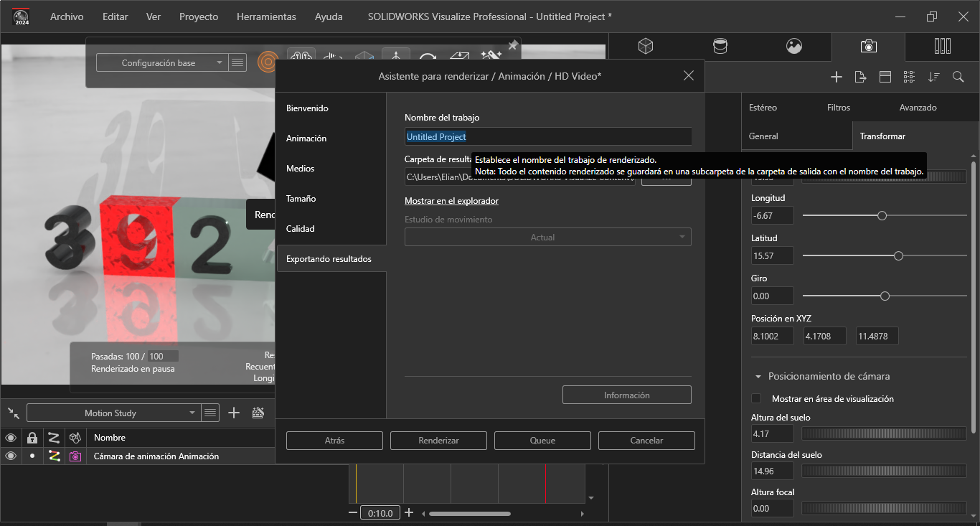Switch palette to list view icon
The width and height of the screenshot is (980, 526).
[x=909, y=77]
